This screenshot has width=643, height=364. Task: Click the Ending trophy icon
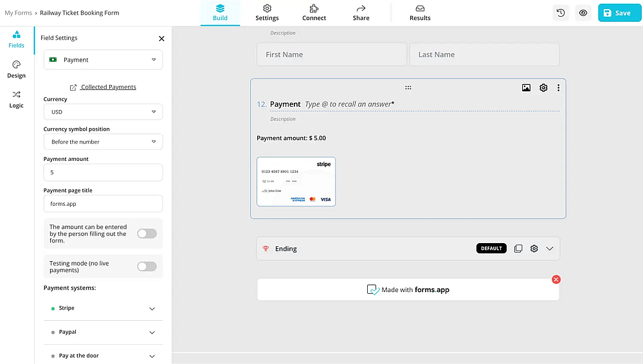[x=266, y=249]
